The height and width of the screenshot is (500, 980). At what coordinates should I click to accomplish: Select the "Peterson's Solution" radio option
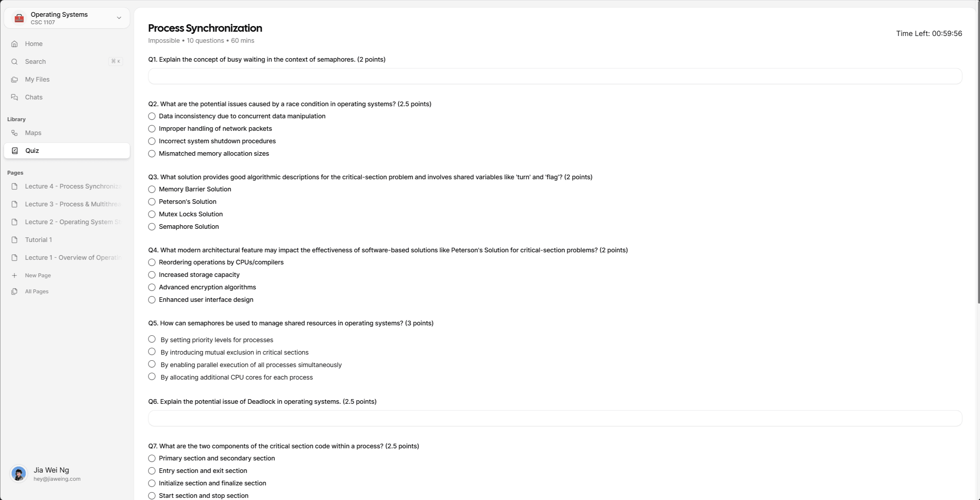pyautogui.click(x=152, y=202)
